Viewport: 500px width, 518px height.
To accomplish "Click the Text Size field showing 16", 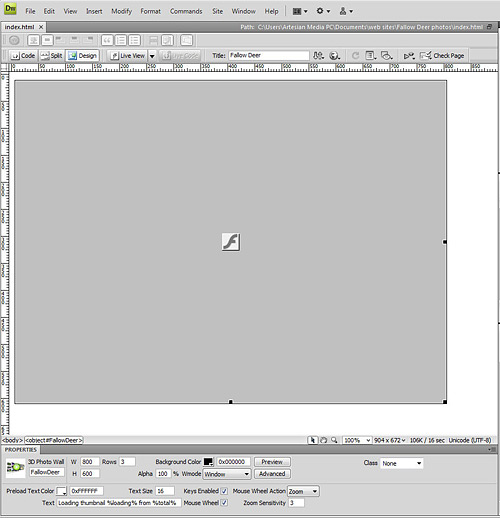I will click(x=165, y=491).
